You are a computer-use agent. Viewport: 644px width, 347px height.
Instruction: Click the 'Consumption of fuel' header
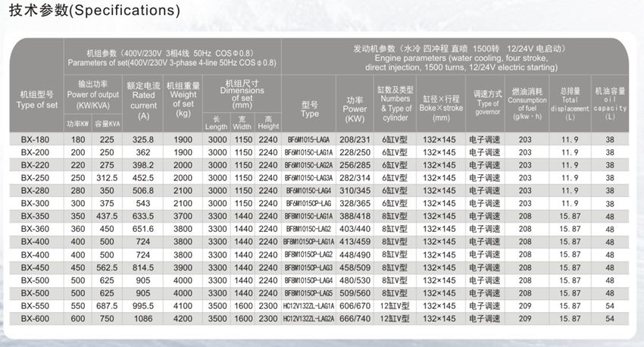(x=527, y=104)
